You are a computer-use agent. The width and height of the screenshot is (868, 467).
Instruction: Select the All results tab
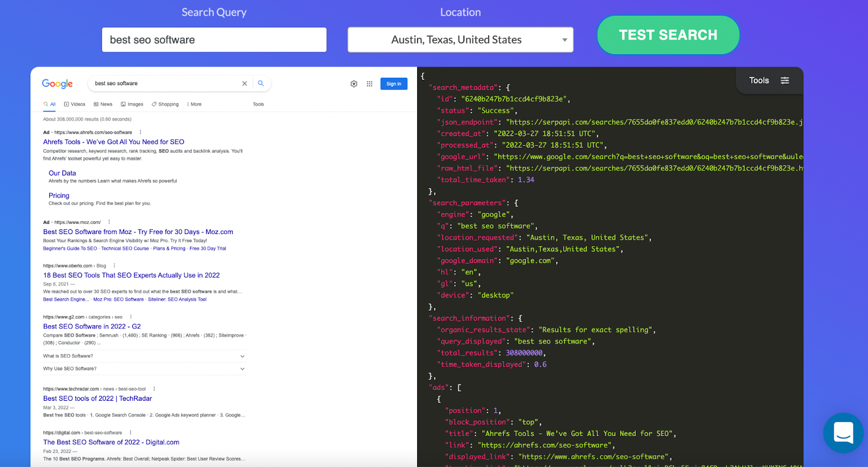tap(50, 104)
